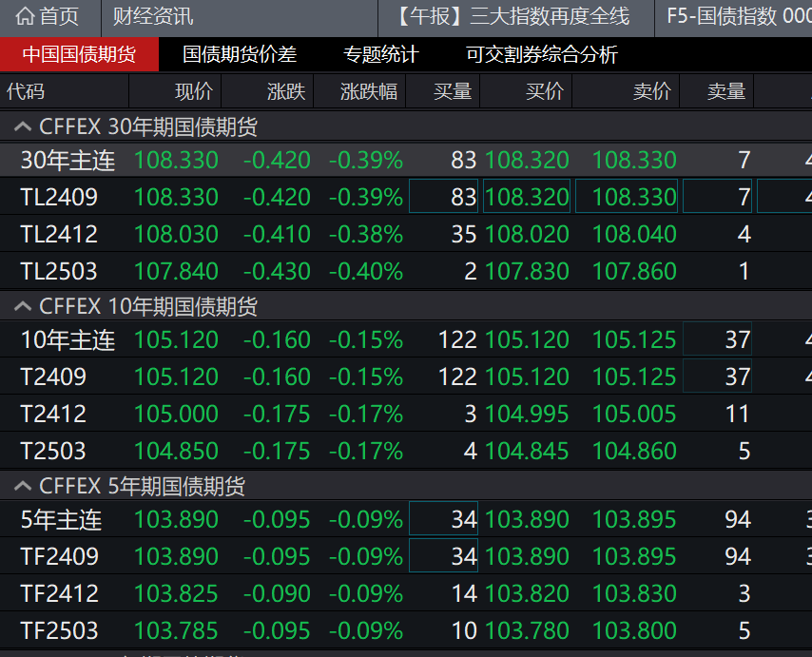The width and height of the screenshot is (812, 657).
Task: Collapse the CFFEX 10年期国债期货 group
Action: (x=23, y=306)
